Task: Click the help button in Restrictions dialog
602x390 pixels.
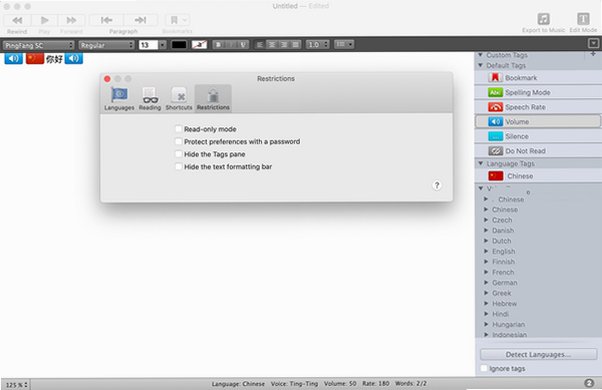Action: point(437,185)
